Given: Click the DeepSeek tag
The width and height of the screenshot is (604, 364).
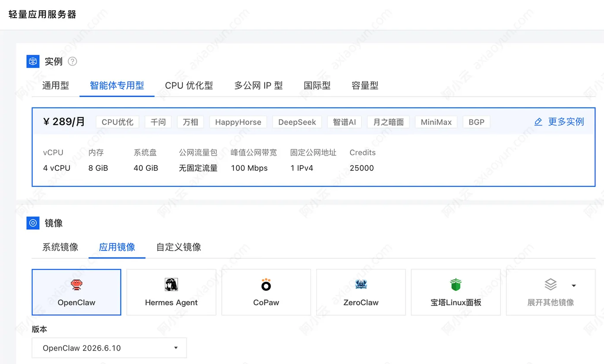Looking at the screenshot, I should pos(297,122).
